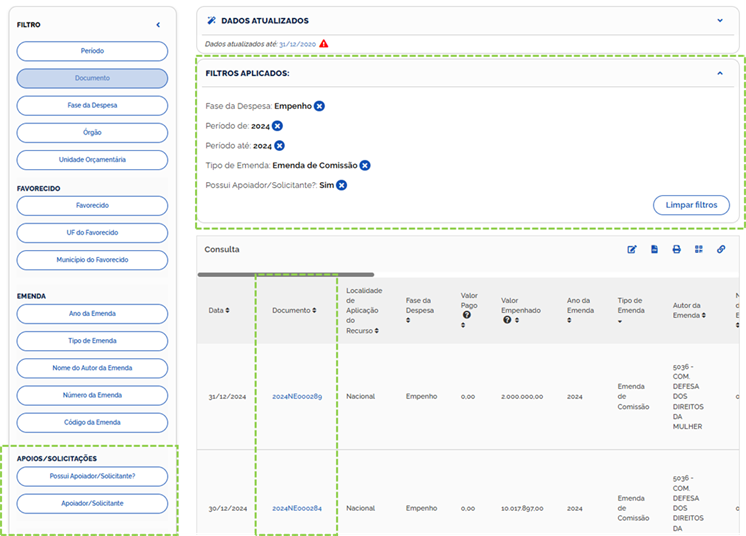Click the download file icon in Consulta
746x536 pixels.
(x=654, y=249)
